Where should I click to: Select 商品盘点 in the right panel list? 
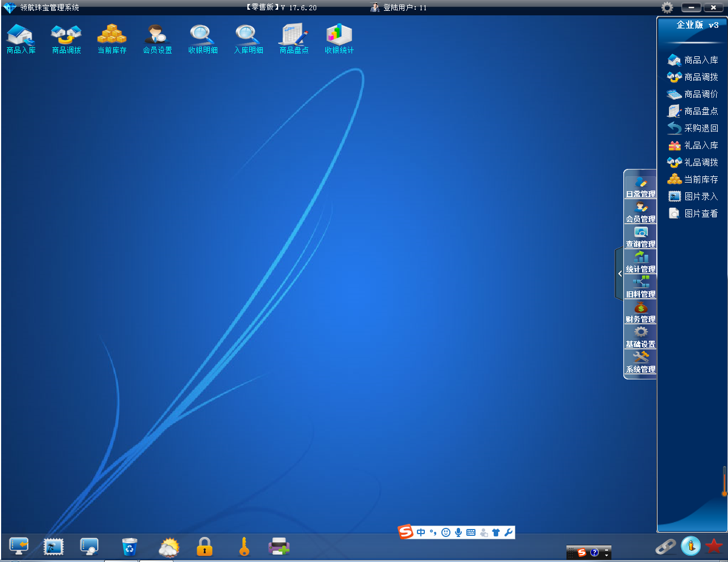[x=693, y=111]
